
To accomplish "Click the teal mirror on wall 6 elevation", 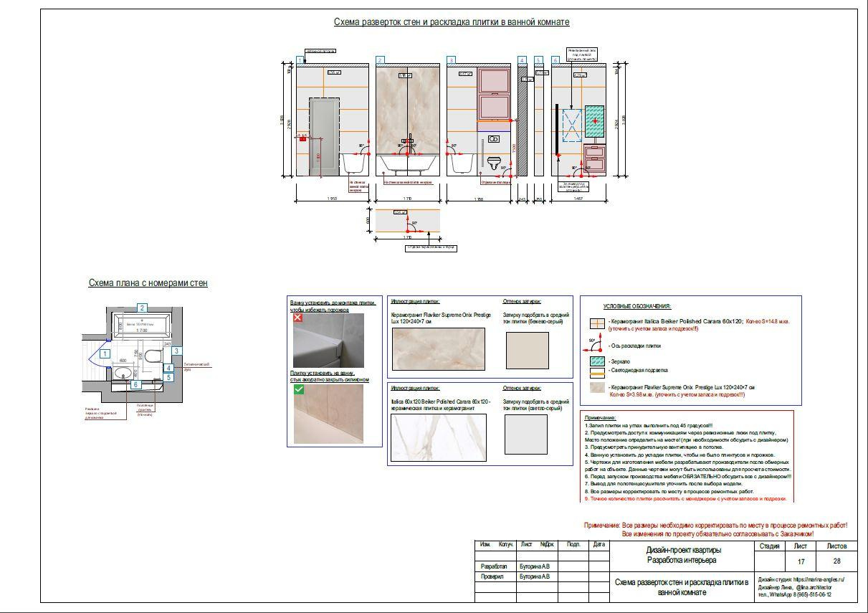I will (x=595, y=120).
